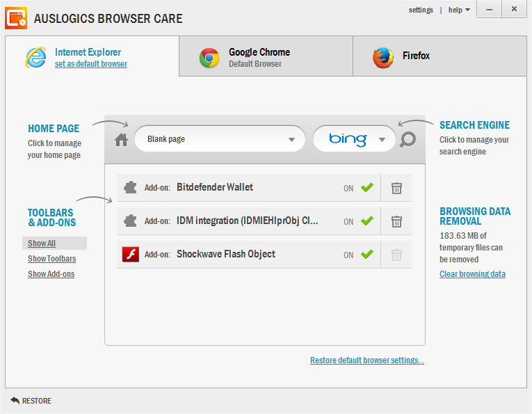Click the greyed trash icon for Shockwave Flash
The height and width of the screenshot is (414, 532).
coord(396,255)
